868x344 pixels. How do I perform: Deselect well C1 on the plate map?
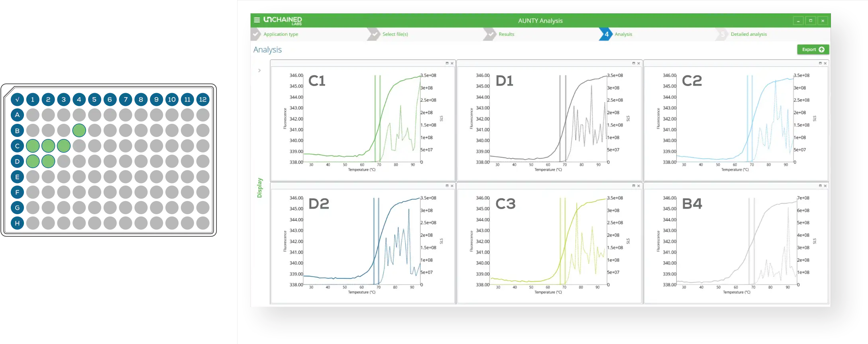[33, 146]
